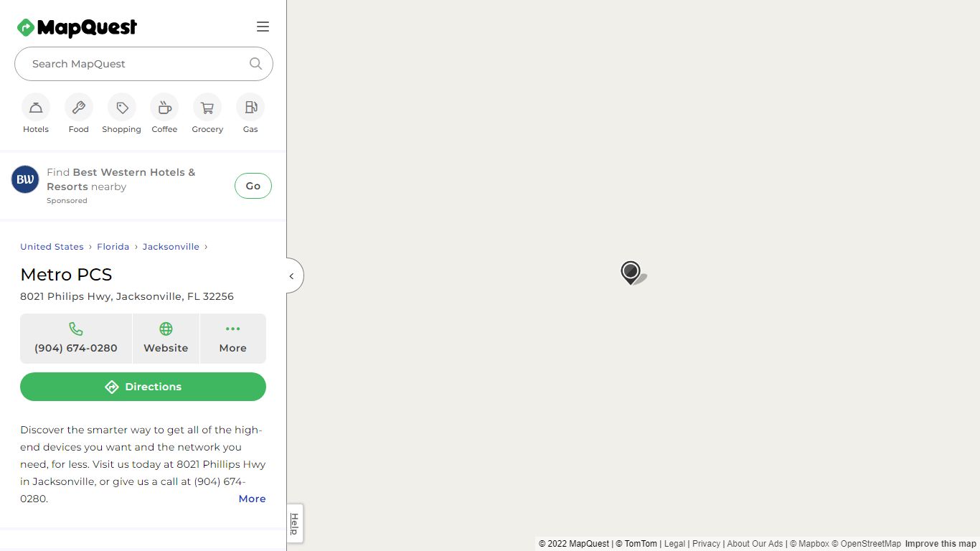
Task: Open the OpenStreetMap attribution link
Action: pyautogui.click(x=866, y=544)
